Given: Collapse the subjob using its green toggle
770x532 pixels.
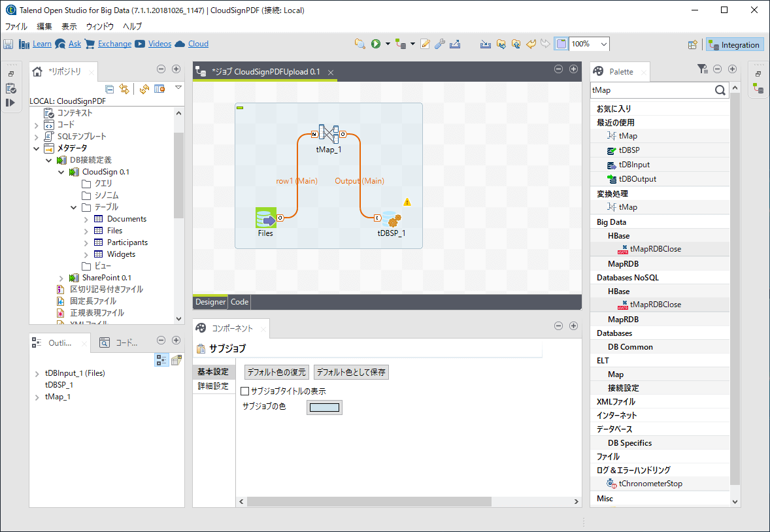Looking at the screenshot, I should coord(239,108).
